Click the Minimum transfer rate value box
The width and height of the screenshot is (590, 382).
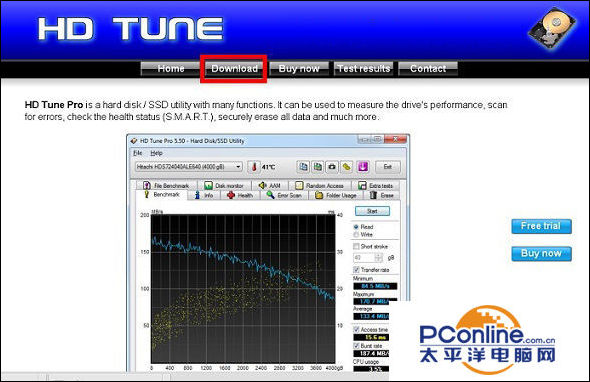click(375, 286)
